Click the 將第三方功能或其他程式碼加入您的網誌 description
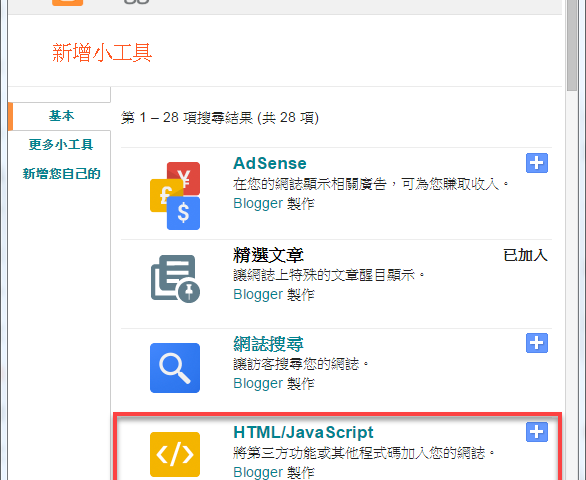The height and width of the screenshot is (480, 586). pos(364,453)
